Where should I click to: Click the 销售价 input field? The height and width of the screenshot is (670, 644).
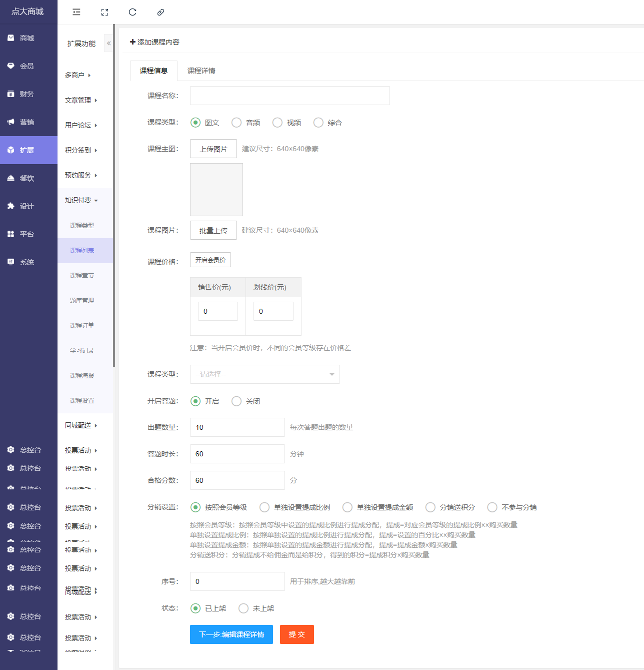pyautogui.click(x=218, y=311)
